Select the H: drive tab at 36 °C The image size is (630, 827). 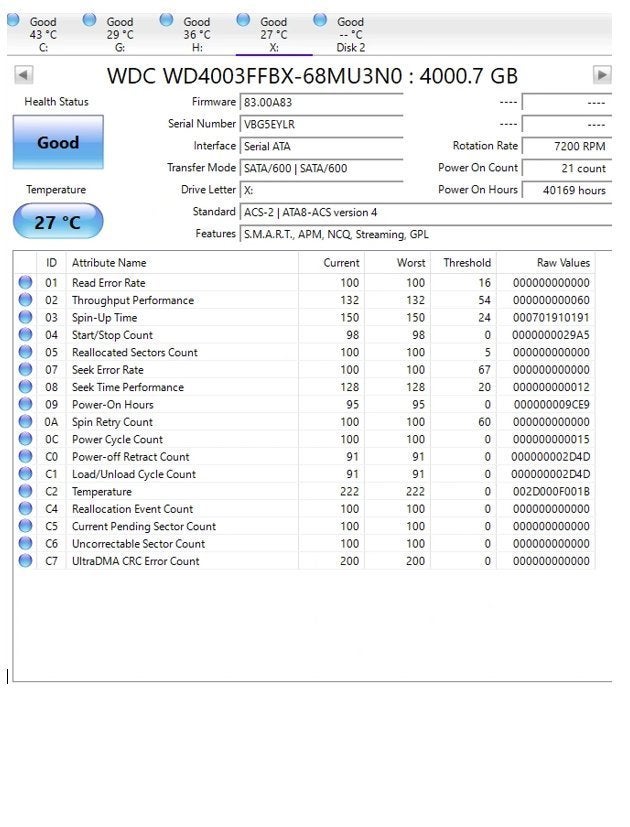tap(197, 34)
